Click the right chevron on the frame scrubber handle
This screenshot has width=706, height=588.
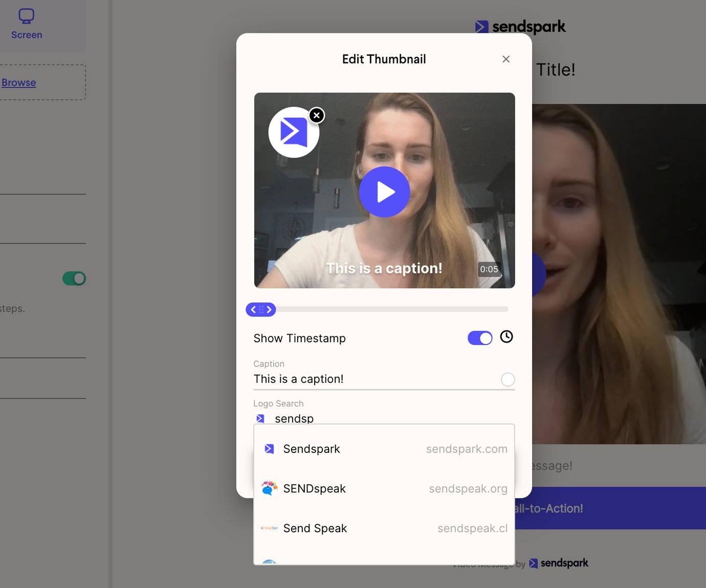tap(270, 309)
